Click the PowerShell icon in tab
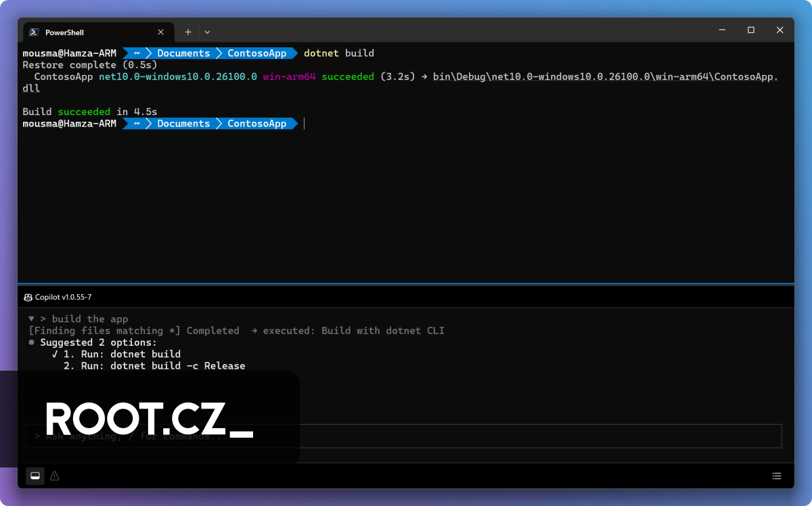Viewport: 812px width, 506px height. click(x=34, y=32)
